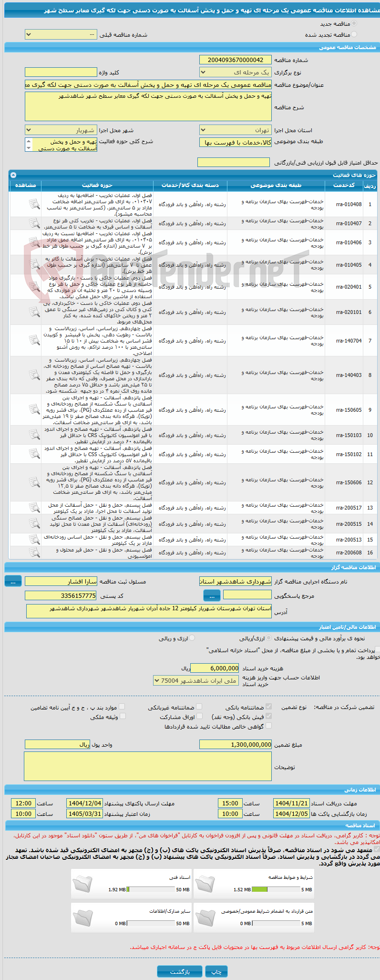Click ellipsis button beside مسئول ثبت مناقصه

click(13, 581)
